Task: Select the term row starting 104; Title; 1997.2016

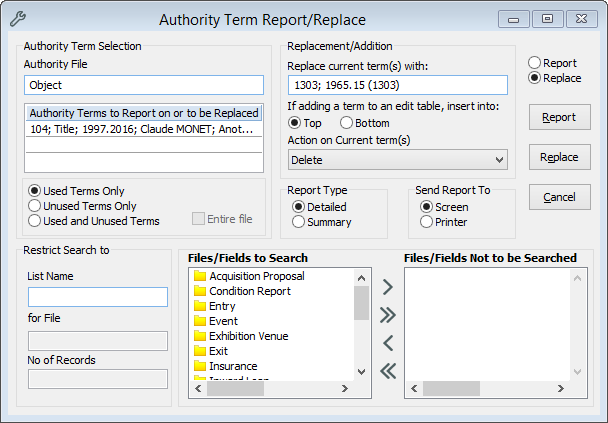Action: 144,129
